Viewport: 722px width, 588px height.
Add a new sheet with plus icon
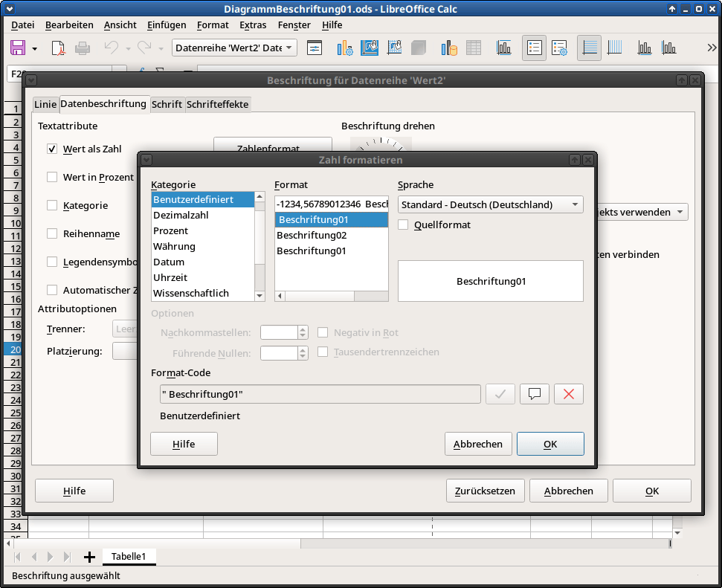(89, 557)
